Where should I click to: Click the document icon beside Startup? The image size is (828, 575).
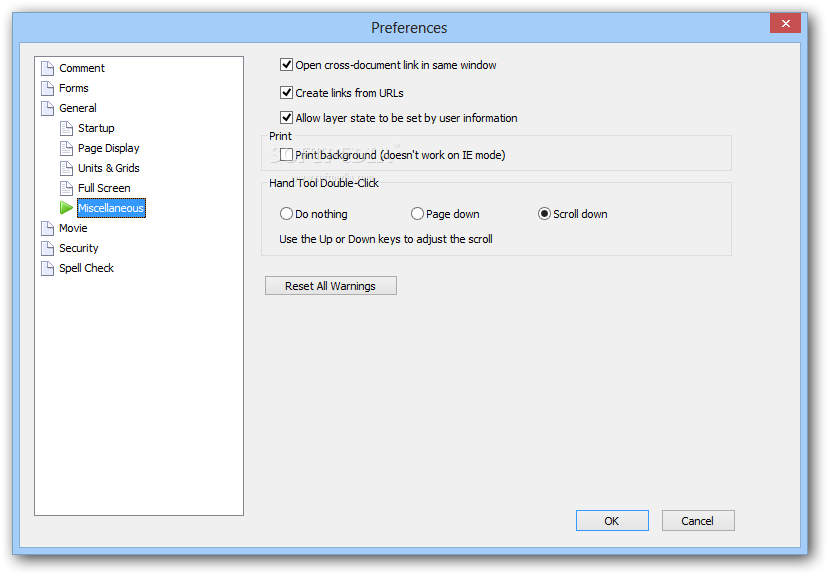click(x=67, y=128)
